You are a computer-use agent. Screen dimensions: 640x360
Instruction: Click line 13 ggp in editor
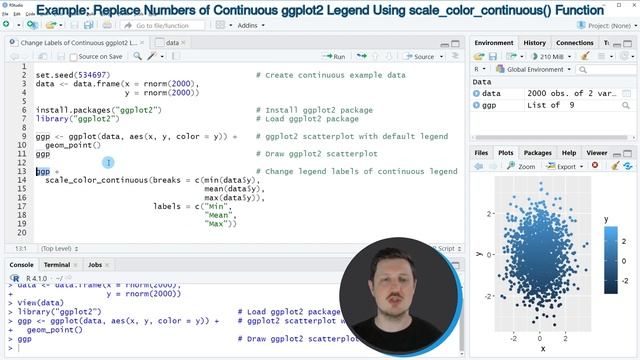coord(43,171)
